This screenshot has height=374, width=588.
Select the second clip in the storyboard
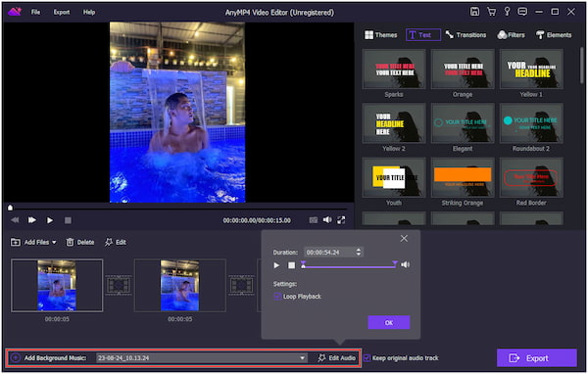180,285
